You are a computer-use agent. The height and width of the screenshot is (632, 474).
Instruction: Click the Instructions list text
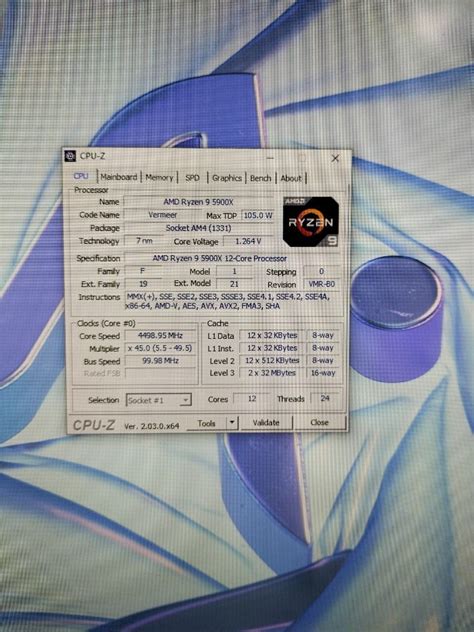228,301
